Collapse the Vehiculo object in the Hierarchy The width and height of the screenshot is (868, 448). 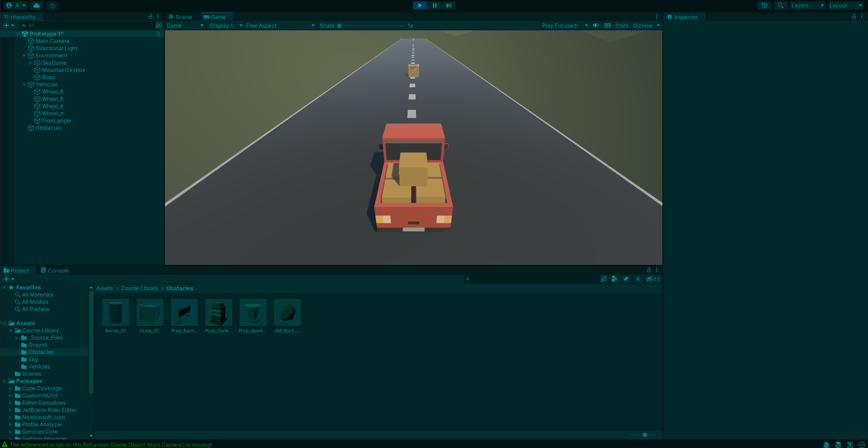[24, 85]
